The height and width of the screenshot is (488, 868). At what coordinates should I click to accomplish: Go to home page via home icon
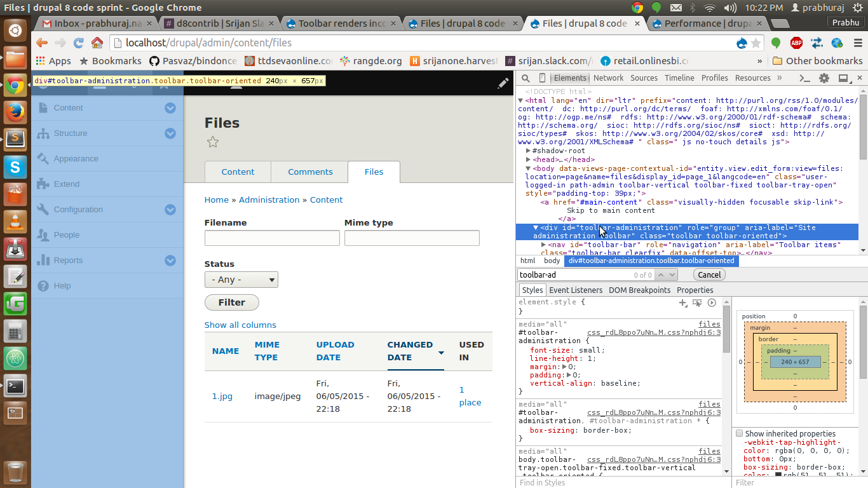point(97,43)
